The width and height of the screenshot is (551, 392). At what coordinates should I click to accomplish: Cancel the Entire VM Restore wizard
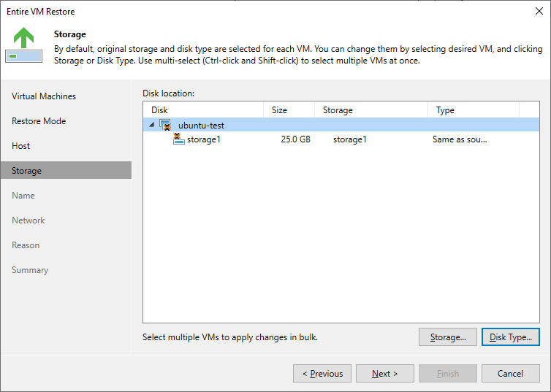click(x=511, y=374)
